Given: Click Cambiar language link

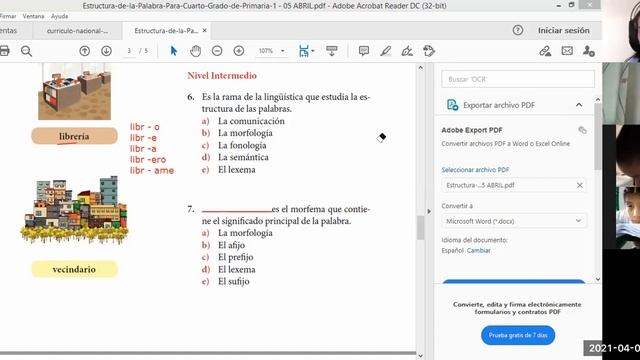Looking at the screenshot, I should click(x=478, y=251).
